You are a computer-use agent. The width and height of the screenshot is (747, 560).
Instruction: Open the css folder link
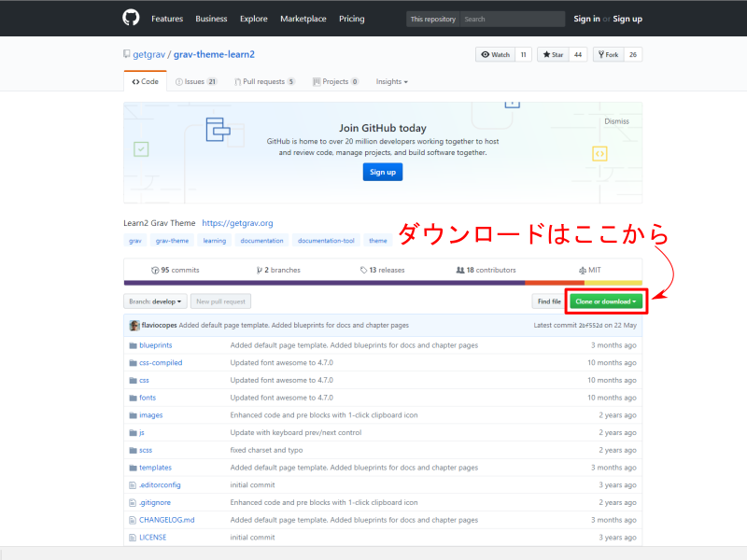144,381
